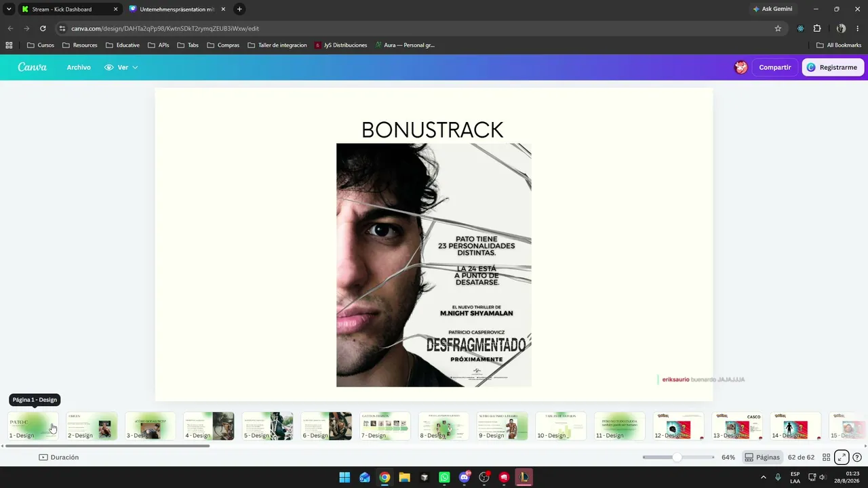Select page thumbnail 8 - Design

[443, 426]
